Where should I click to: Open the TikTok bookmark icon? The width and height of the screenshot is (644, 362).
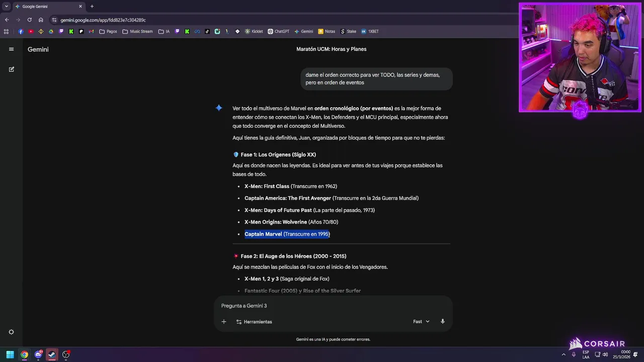tap(207, 31)
